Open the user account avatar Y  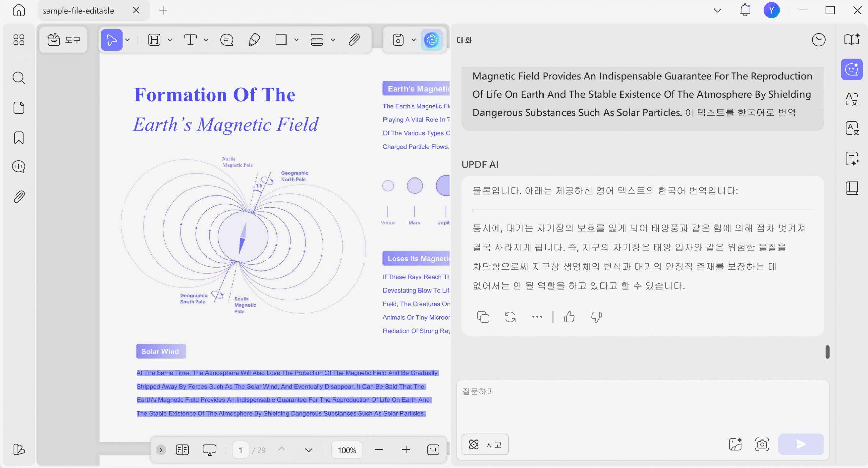[771, 10]
